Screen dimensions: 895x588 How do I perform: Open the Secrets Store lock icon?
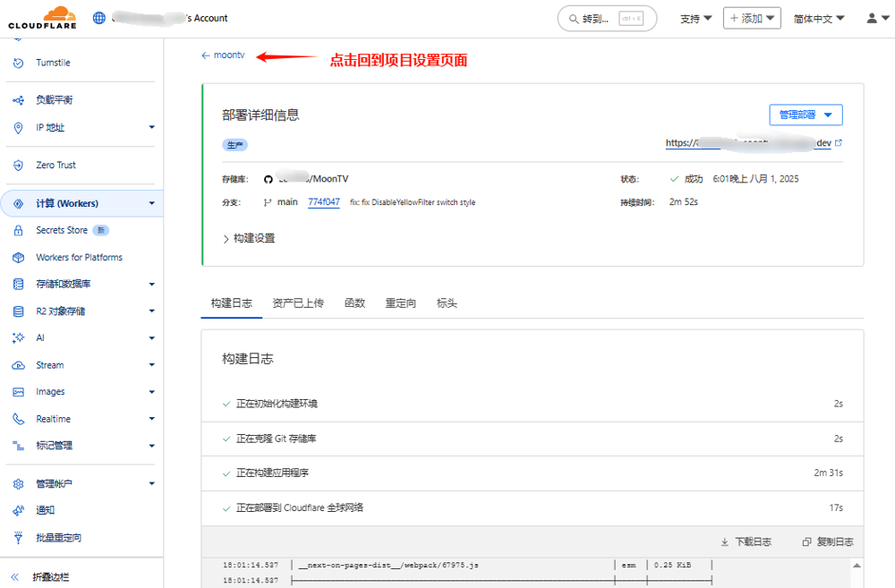click(18, 231)
